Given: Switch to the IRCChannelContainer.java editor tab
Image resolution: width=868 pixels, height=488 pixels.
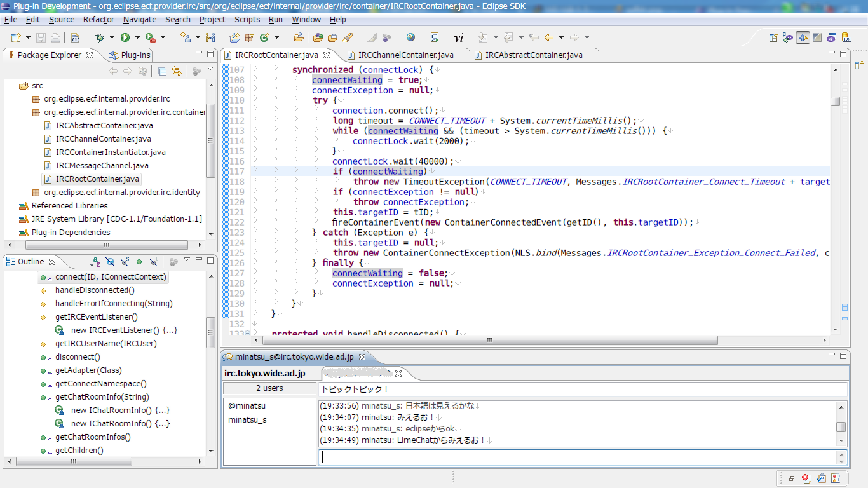Looking at the screenshot, I should click(x=405, y=55).
